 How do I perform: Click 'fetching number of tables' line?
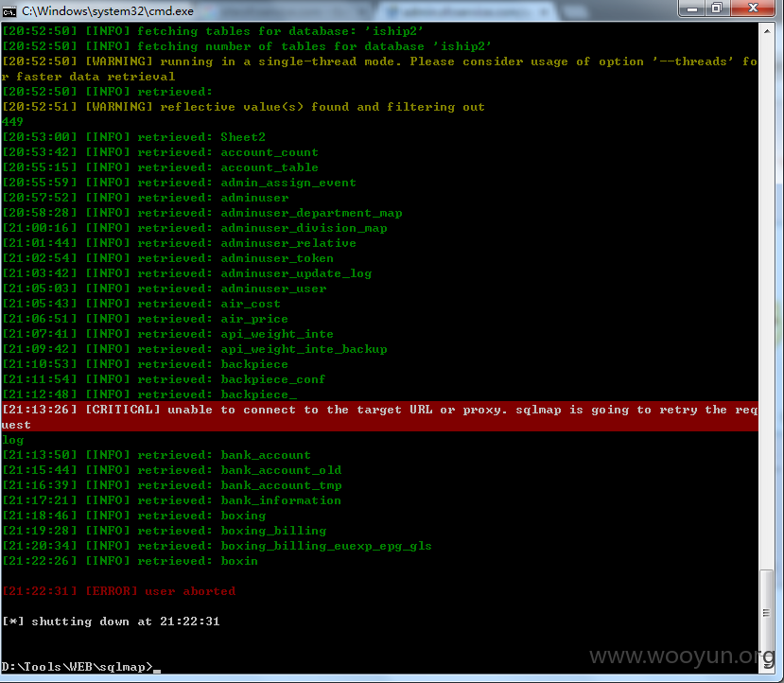(x=247, y=46)
